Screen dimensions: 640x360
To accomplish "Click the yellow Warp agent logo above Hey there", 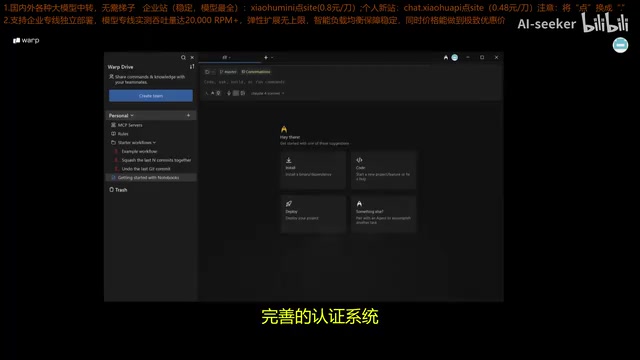I will (284, 129).
